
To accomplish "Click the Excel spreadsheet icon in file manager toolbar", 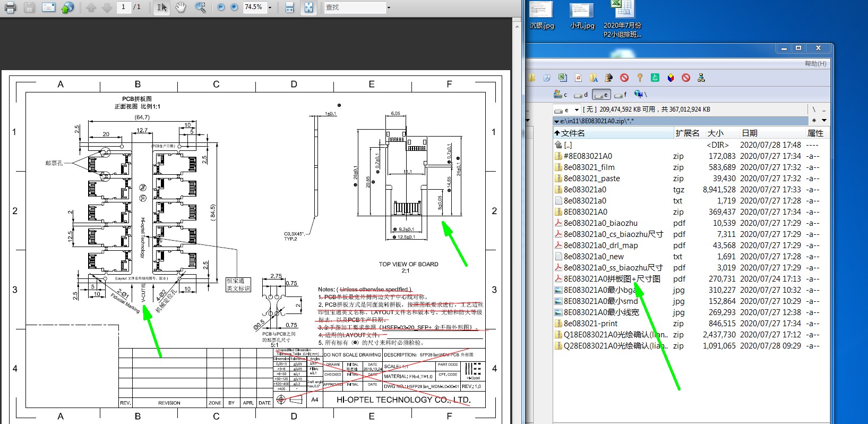I will [562, 78].
